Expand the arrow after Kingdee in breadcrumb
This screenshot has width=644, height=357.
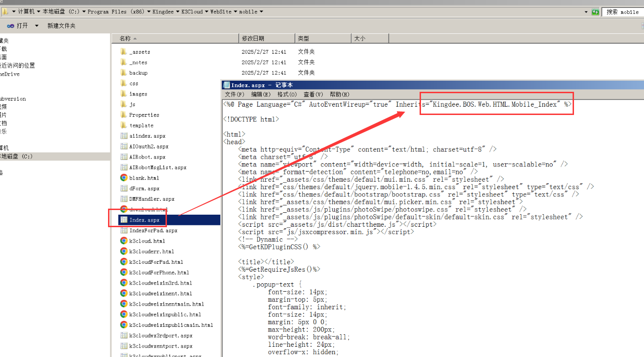[178, 12]
